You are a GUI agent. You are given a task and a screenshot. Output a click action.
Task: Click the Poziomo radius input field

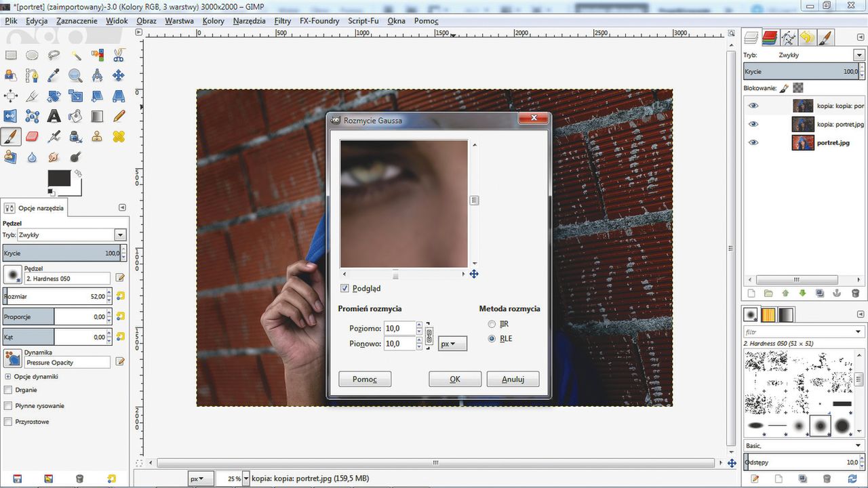coord(399,328)
